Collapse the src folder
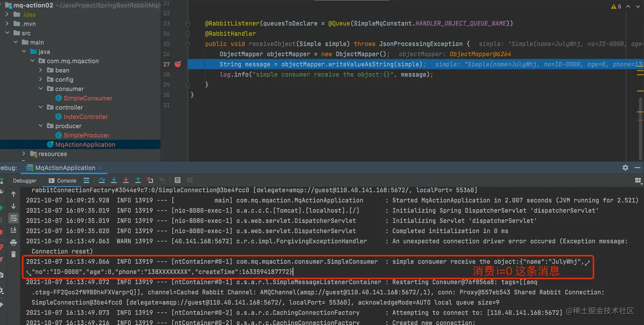Image resolution: width=644 pixels, height=325 pixels. tap(7, 33)
